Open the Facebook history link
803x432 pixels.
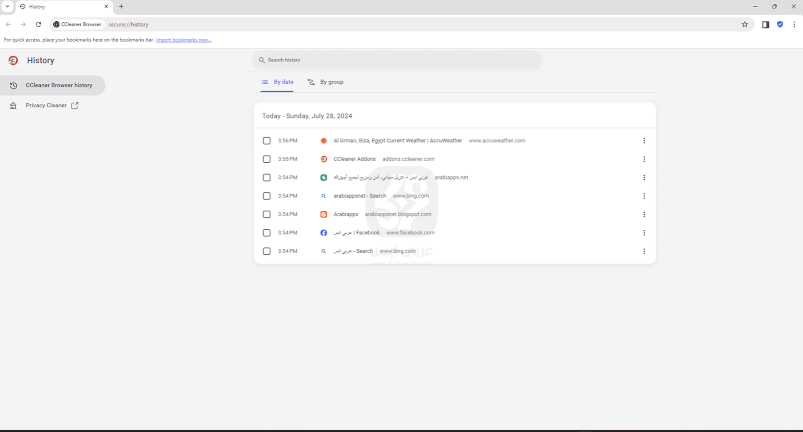[x=356, y=233]
